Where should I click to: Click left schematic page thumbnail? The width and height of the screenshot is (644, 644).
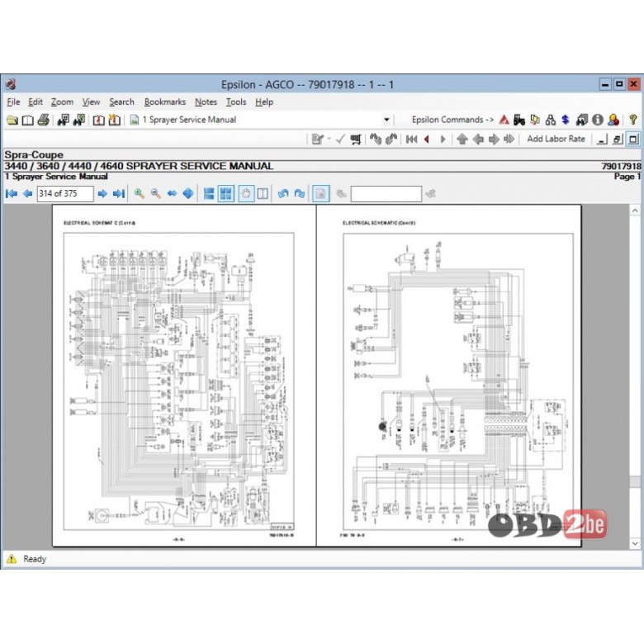click(x=184, y=376)
